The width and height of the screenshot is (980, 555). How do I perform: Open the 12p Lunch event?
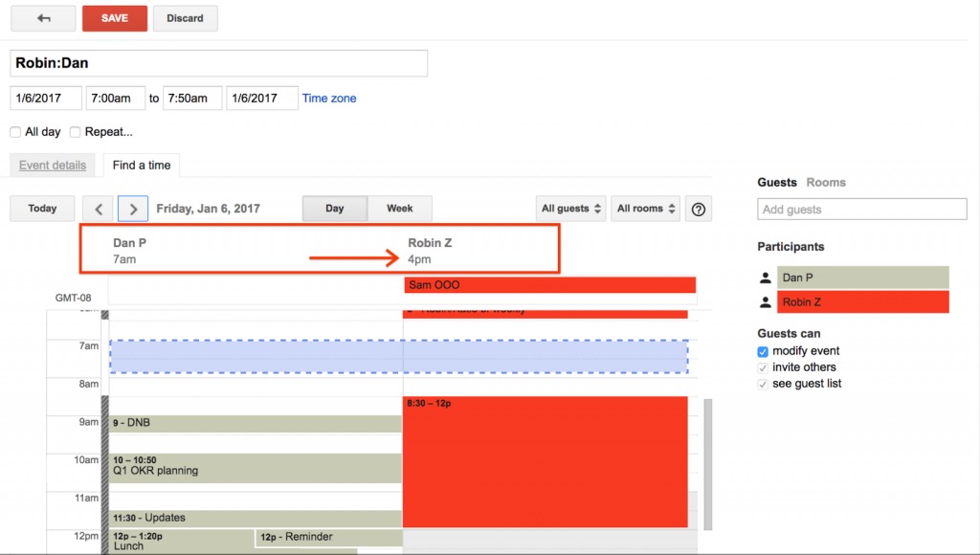pos(182,542)
